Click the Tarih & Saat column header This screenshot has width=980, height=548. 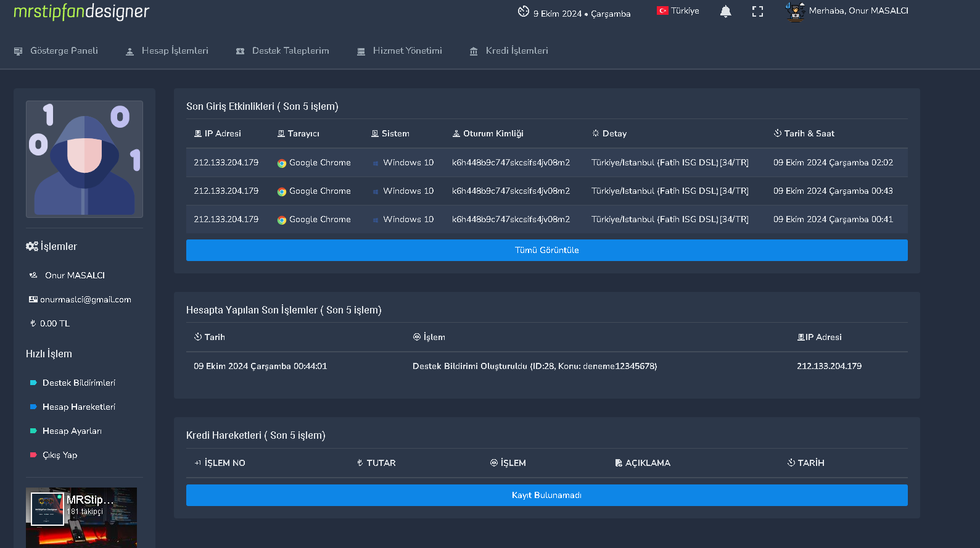click(804, 133)
